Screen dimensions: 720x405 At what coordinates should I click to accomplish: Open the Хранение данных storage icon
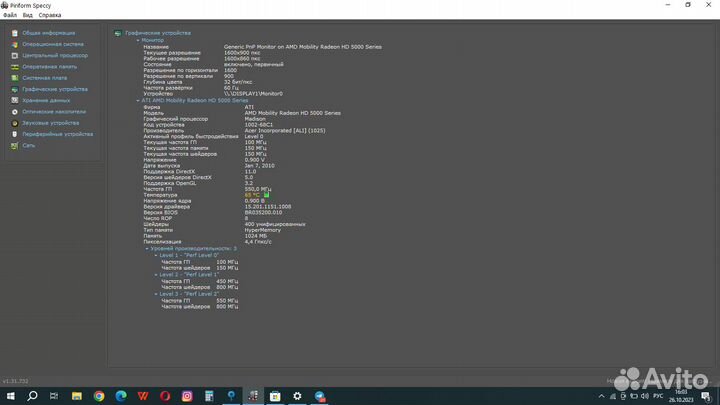pos(15,101)
